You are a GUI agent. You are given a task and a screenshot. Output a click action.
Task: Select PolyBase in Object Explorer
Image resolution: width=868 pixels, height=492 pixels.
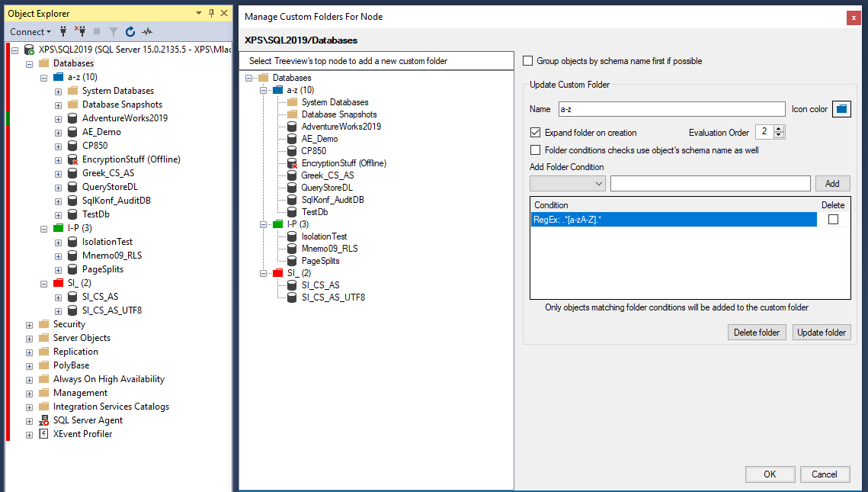pyautogui.click(x=72, y=365)
